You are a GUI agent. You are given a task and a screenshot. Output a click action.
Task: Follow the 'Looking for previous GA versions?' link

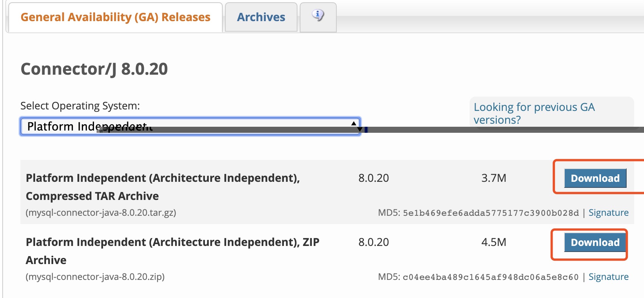(534, 114)
